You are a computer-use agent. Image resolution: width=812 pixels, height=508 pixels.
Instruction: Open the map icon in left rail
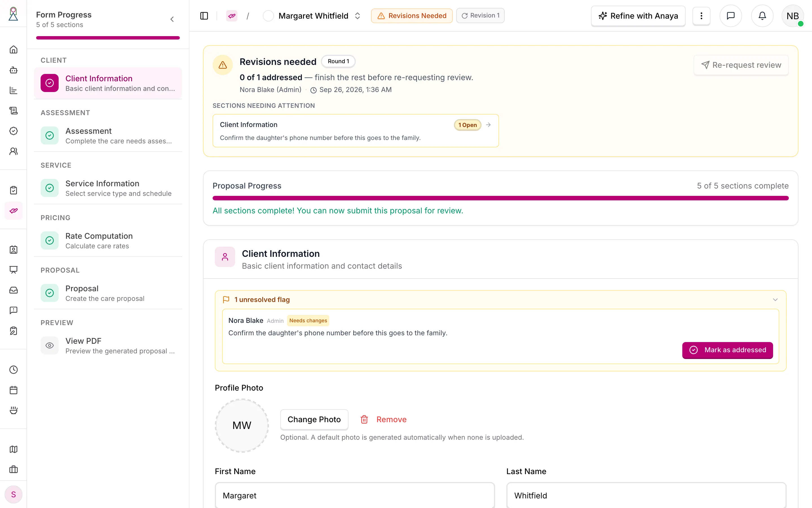(14, 449)
